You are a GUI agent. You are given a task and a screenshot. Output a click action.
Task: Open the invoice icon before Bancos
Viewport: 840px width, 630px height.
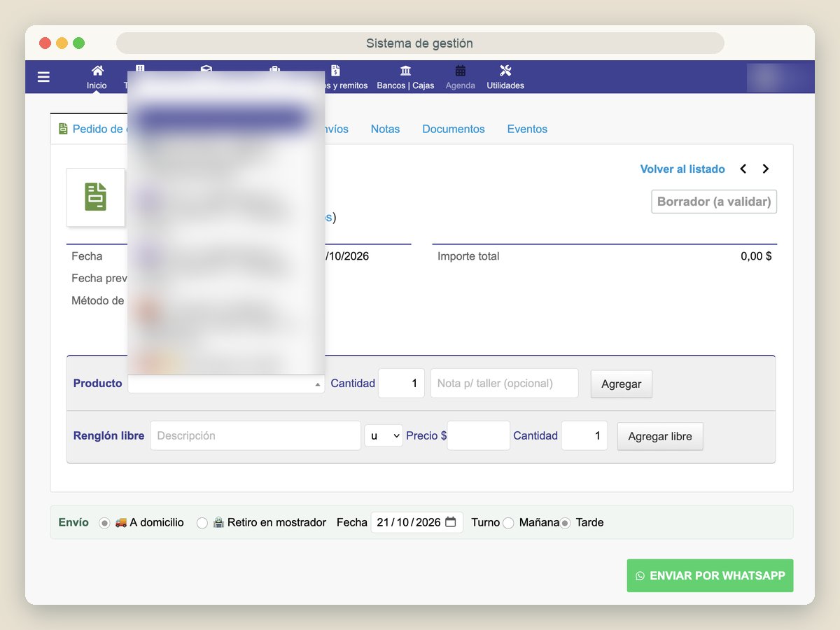click(x=335, y=71)
